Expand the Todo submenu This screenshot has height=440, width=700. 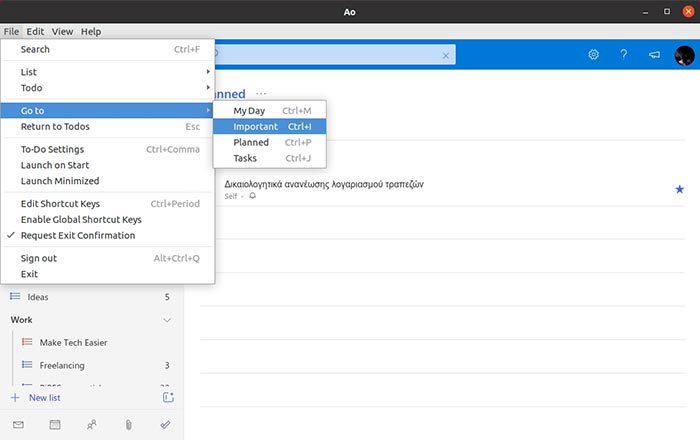coord(108,88)
